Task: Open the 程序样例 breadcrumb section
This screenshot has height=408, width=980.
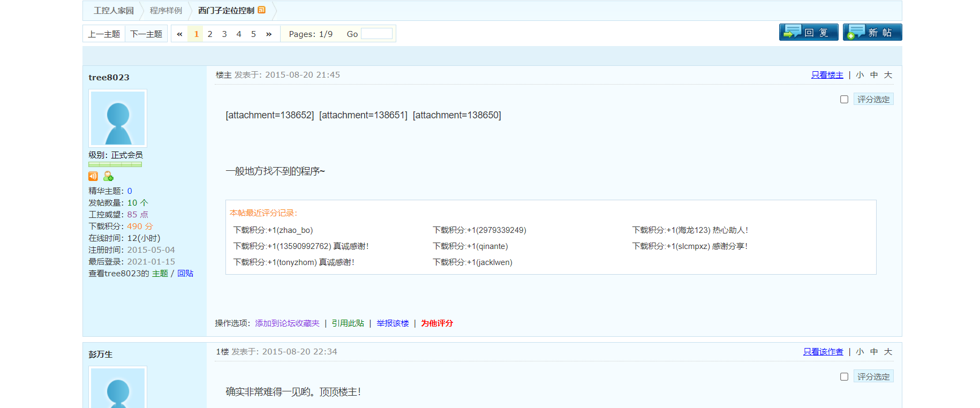Action: (165, 11)
